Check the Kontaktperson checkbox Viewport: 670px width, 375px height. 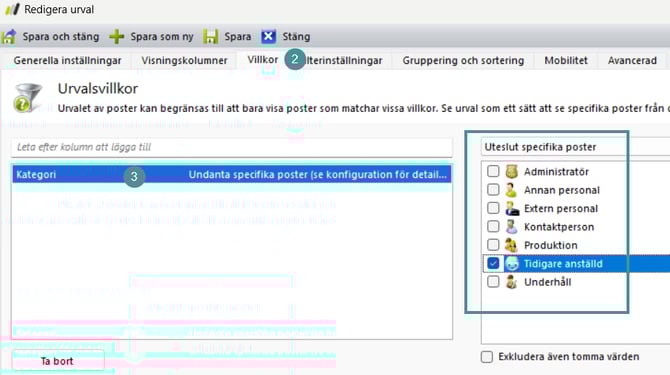[493, 226]
